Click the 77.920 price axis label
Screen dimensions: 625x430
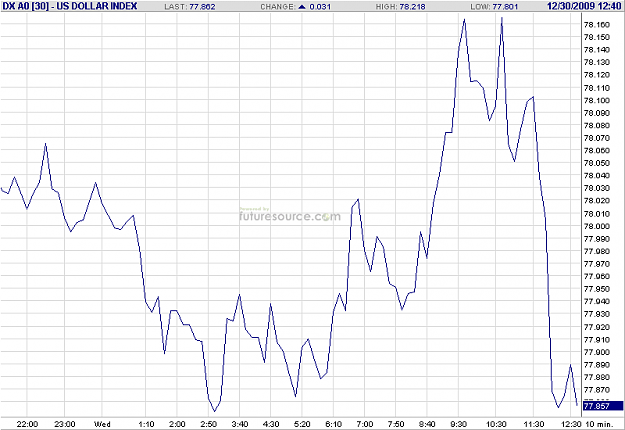(x=597, y=327)
